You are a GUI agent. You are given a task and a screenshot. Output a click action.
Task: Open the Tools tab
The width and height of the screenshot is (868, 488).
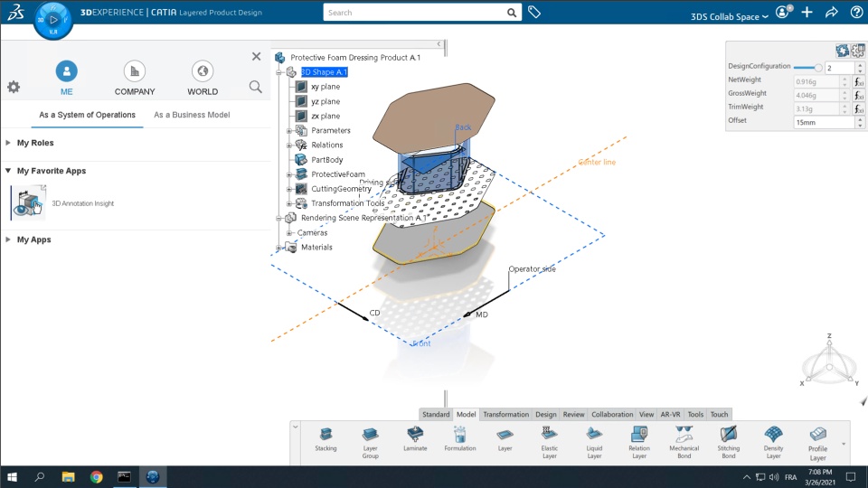tap(695, 415)
